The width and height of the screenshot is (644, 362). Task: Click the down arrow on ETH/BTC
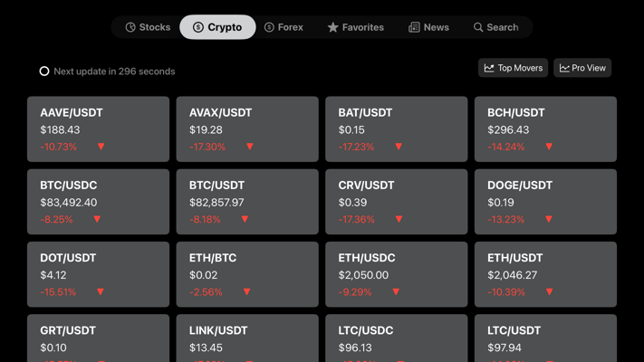pyautogui.click(x=247, y=291)
